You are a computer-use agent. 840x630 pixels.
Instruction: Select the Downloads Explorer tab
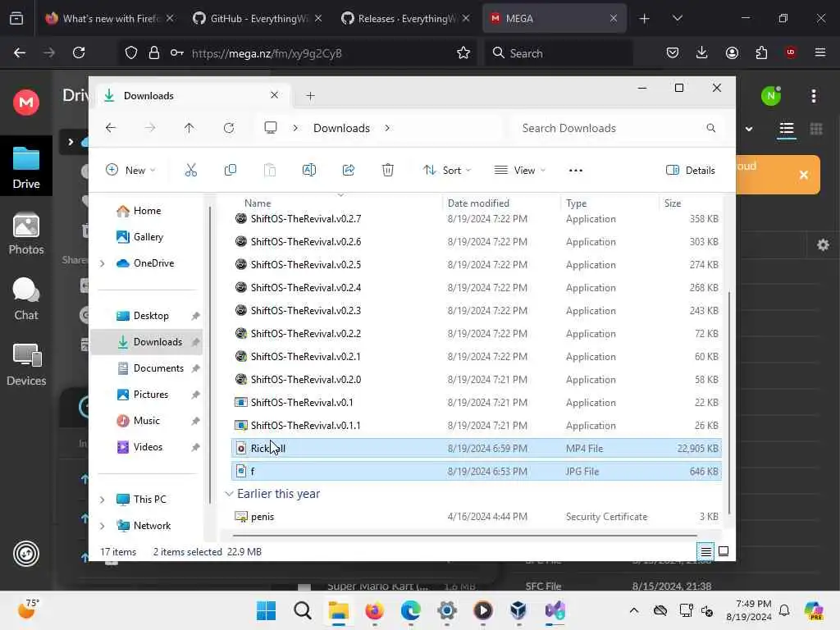pyautogui.click(x=193, y=96)
